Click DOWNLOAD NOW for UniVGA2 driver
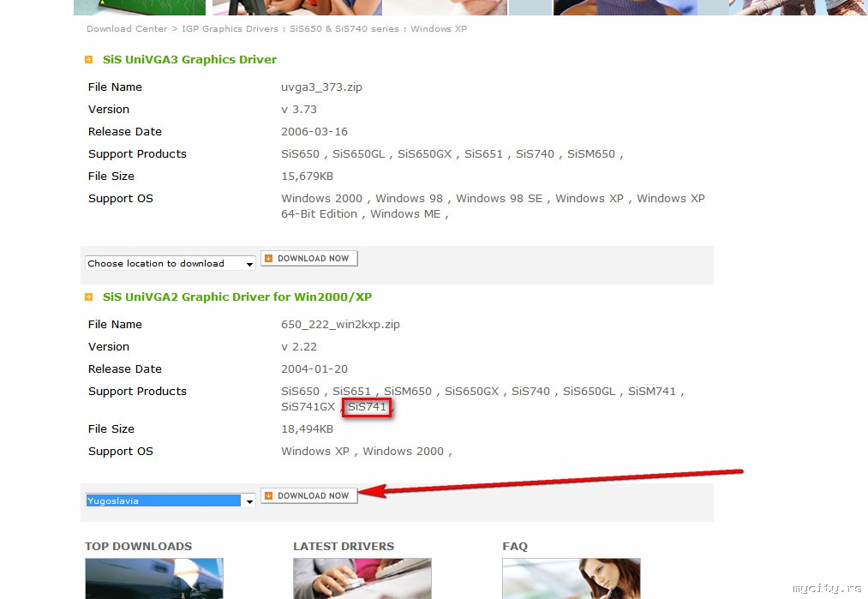The height and width of the screenshot is (599, 868). (308, 496)
